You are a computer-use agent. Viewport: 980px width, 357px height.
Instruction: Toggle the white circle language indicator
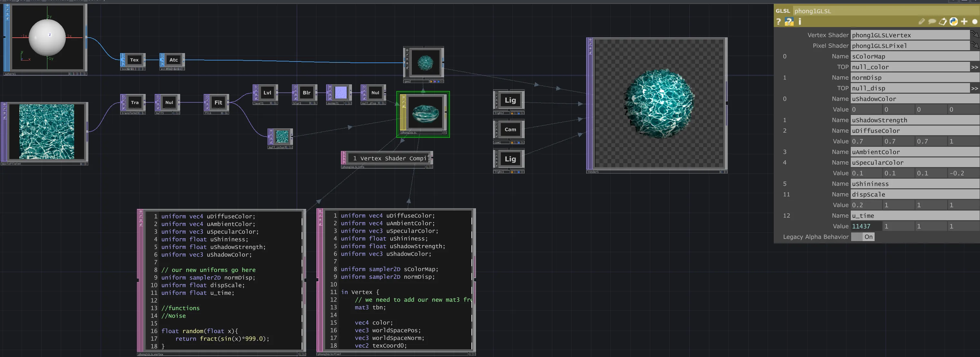[x=975, y=22]
